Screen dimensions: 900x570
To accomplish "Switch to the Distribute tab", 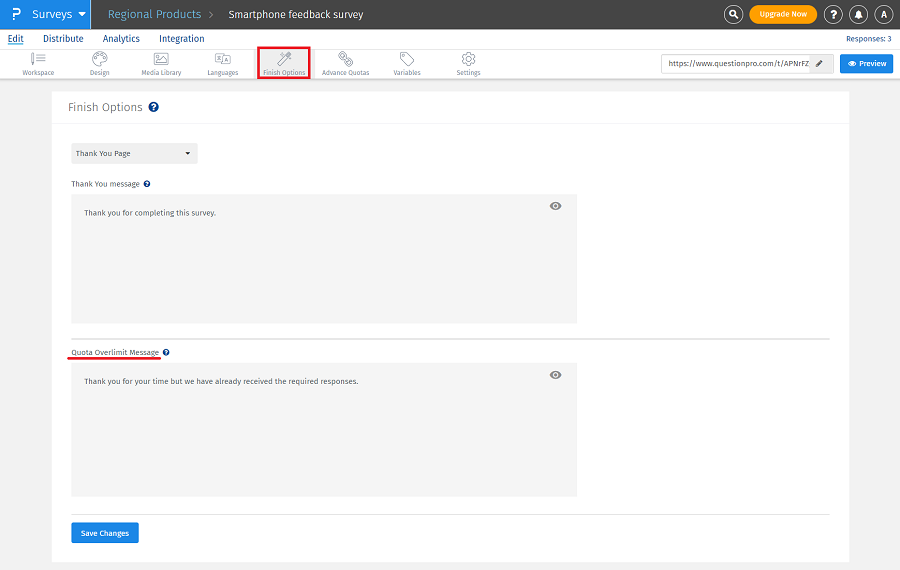I will (63, 39).
